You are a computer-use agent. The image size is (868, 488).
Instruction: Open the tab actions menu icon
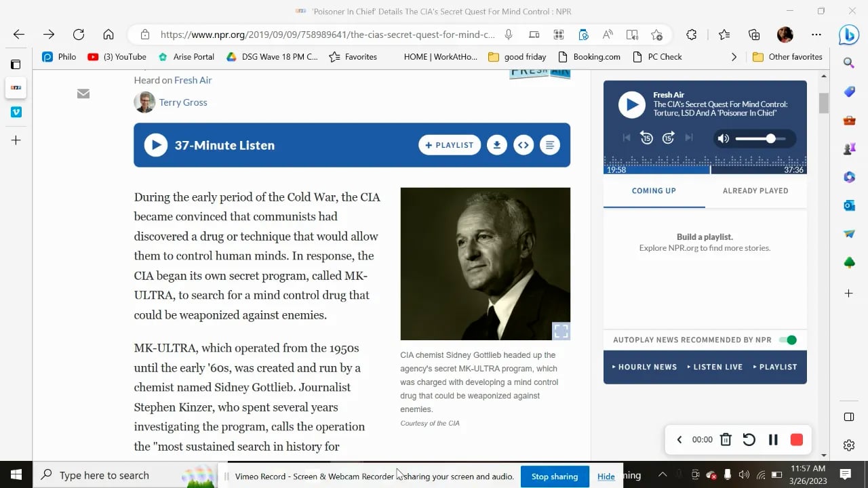coord(16,64)
